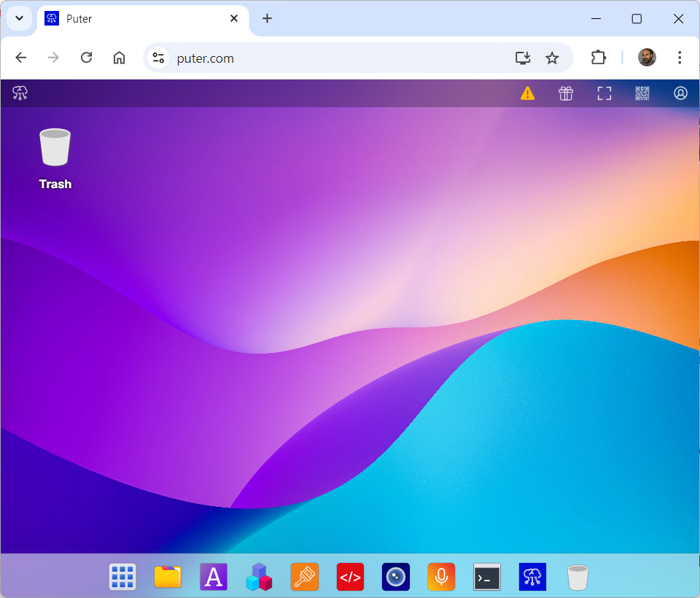Open the colored cubes app in the dock
The height and width of the screenshot is (598, 700).
[259, 577]
